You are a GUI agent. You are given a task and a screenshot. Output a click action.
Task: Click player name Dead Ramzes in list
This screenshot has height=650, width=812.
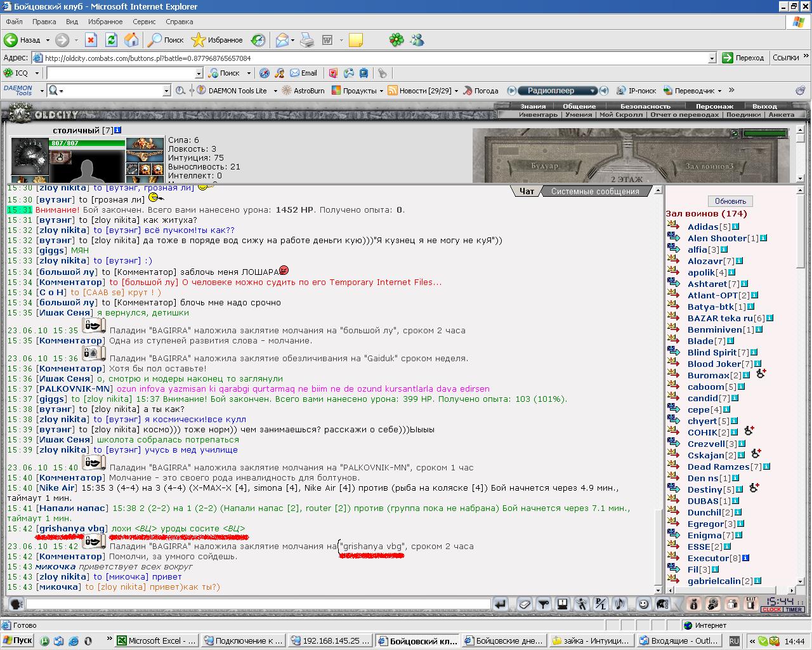[718, 467]
